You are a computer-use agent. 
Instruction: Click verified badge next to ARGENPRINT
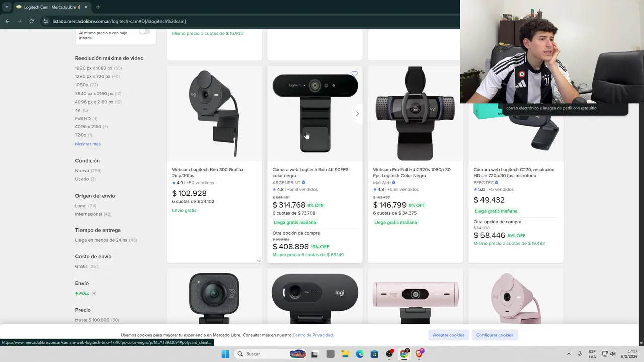[303, 183]
